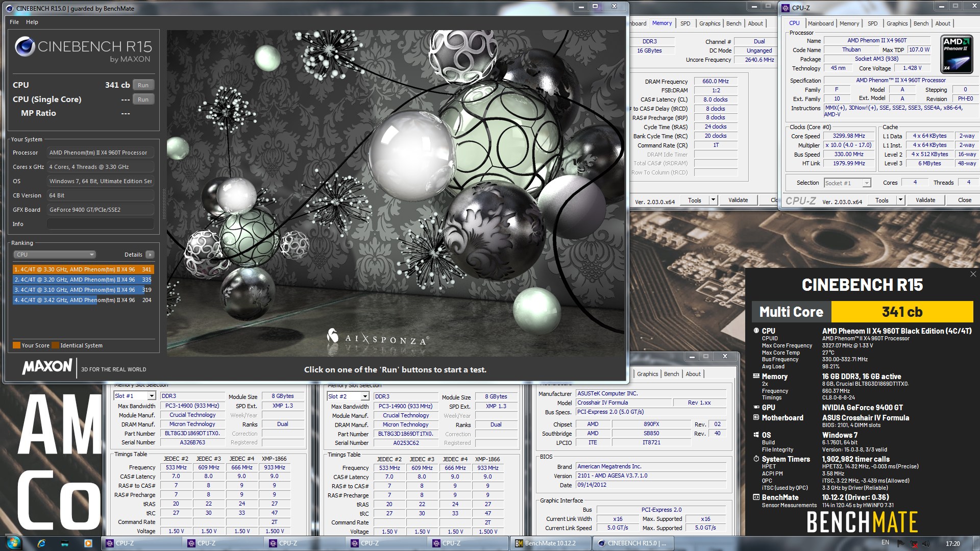This screenshot has width=980, height=551.
Task: Click Close button in front CPU-Z window
Action: tap(964, 200)
